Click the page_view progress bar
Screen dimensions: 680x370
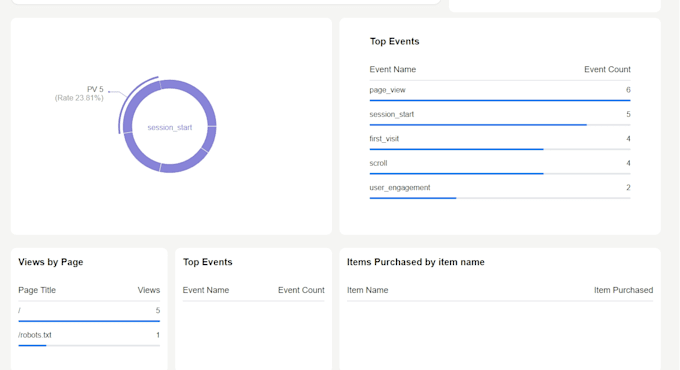(x=500, y=101)
